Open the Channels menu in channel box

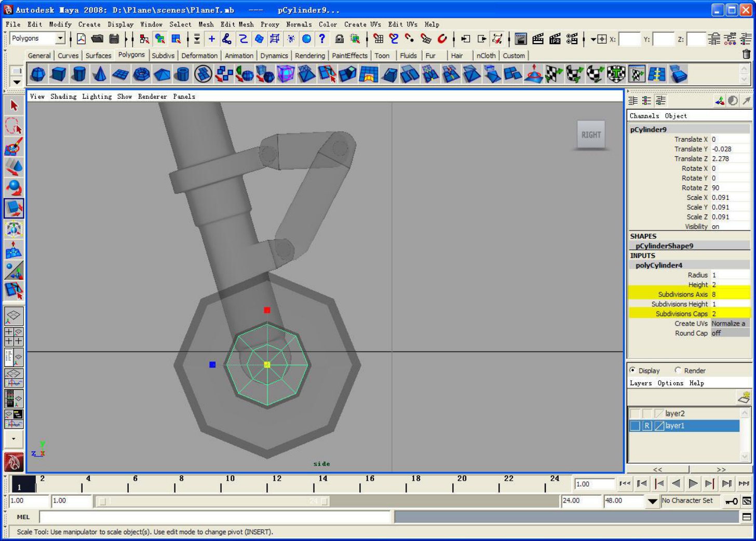coord(644,116)
